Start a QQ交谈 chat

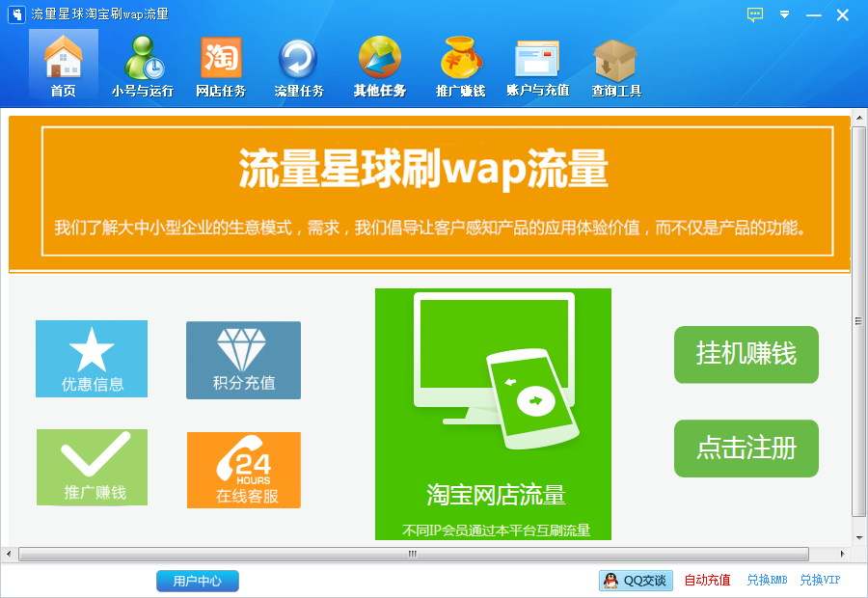coord(637,581)
